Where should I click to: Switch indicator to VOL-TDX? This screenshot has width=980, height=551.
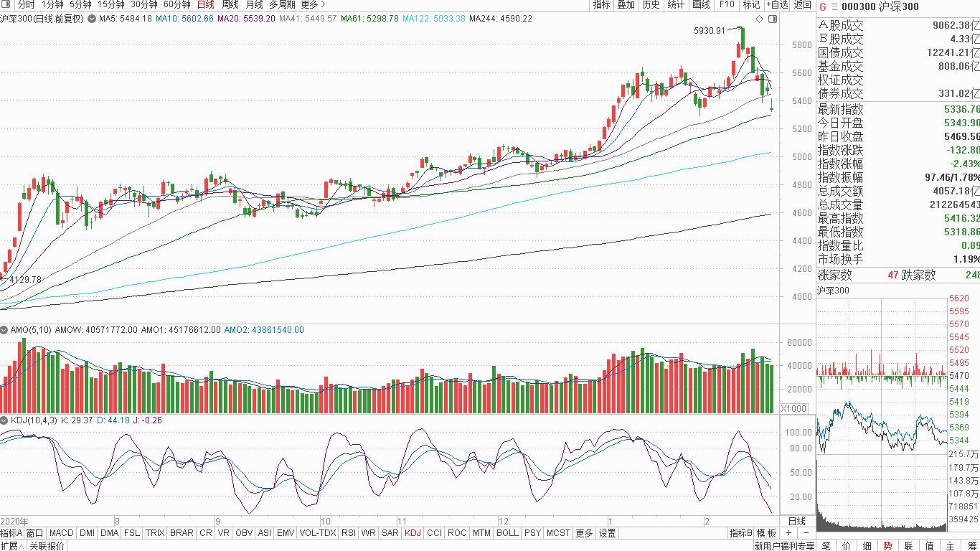(317, 533)
